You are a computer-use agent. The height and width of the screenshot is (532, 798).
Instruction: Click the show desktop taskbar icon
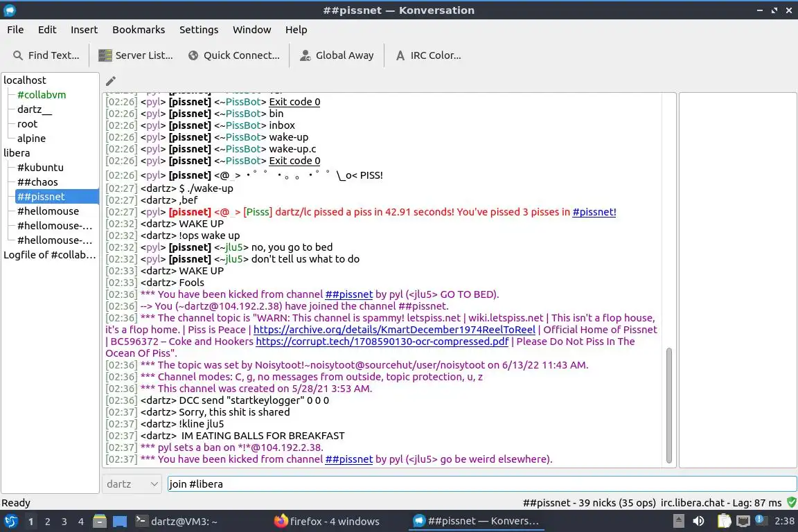[x=120, y=522]
